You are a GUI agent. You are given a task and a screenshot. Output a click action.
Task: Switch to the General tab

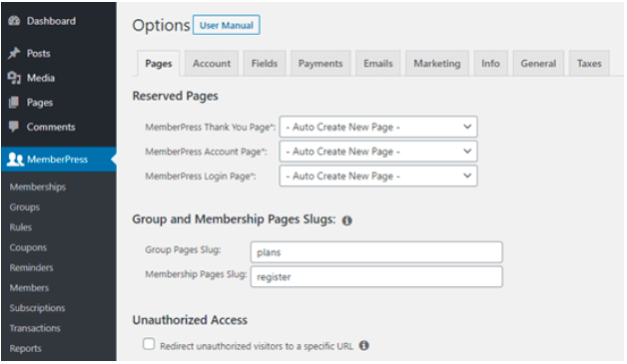coord(538,63)
